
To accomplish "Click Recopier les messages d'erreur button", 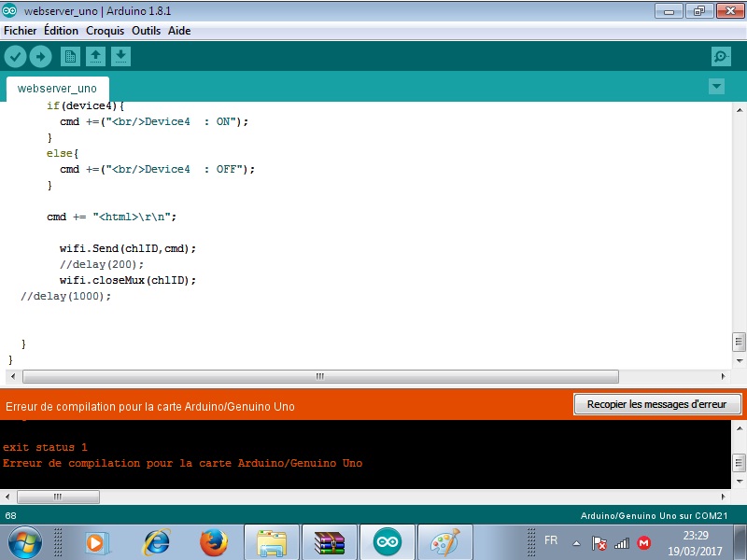I will (657, 404).
